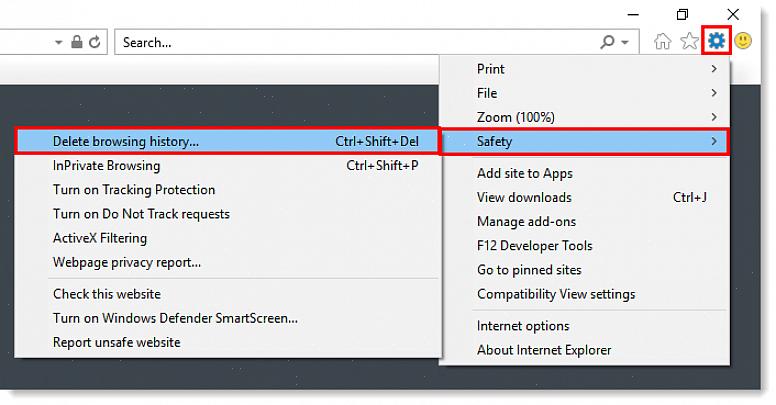Click the security lock icon

tap(77, 42)
